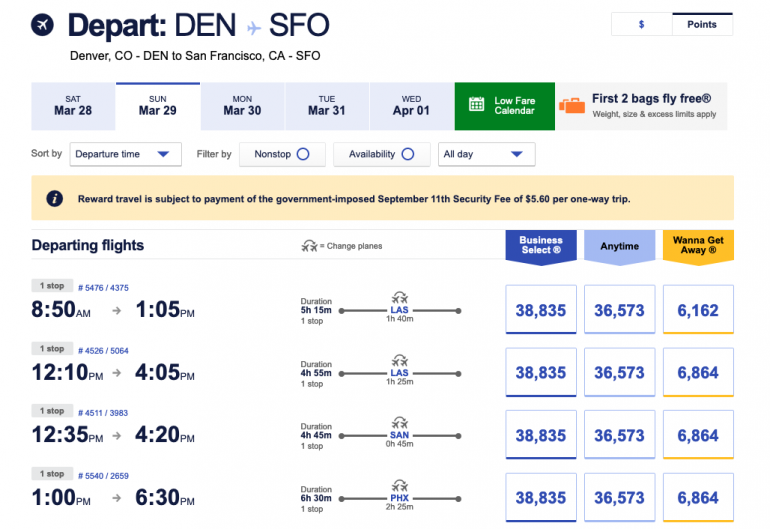Click the info icon in reward notice

(55, 199)
